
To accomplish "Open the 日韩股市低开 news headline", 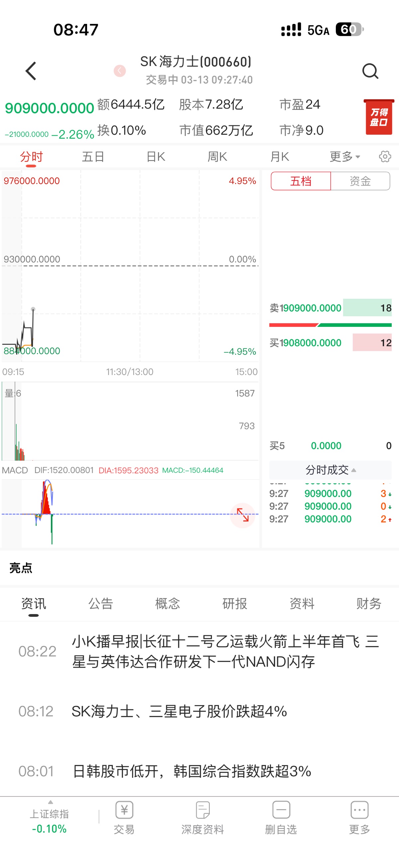I will [x=192, y=771].
